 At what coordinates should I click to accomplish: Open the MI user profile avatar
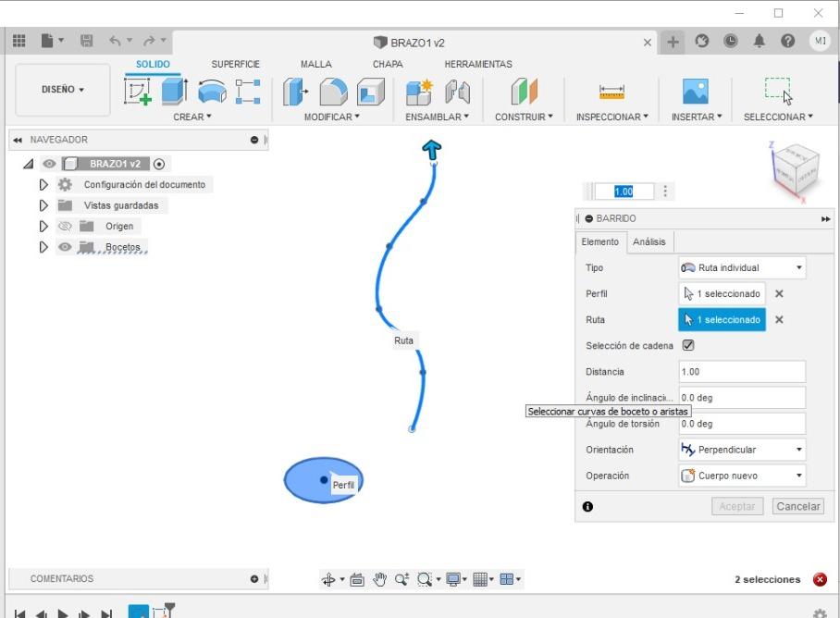820,41
